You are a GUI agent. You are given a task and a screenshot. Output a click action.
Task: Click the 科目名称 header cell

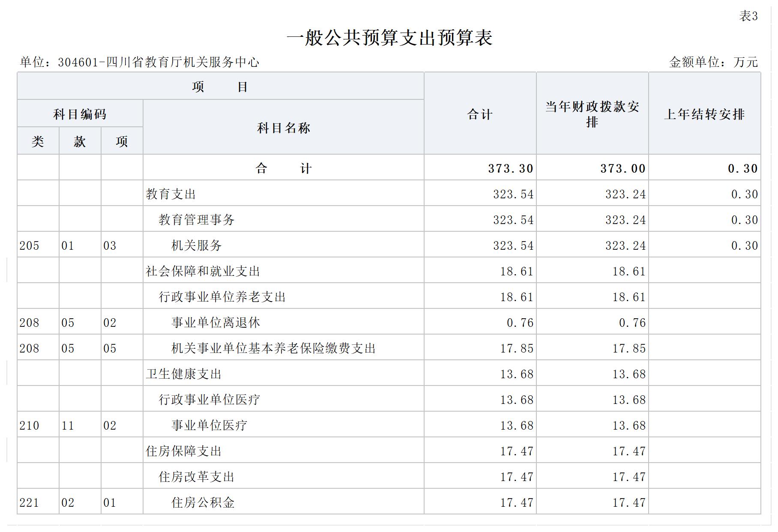click(x=283, y=128)
